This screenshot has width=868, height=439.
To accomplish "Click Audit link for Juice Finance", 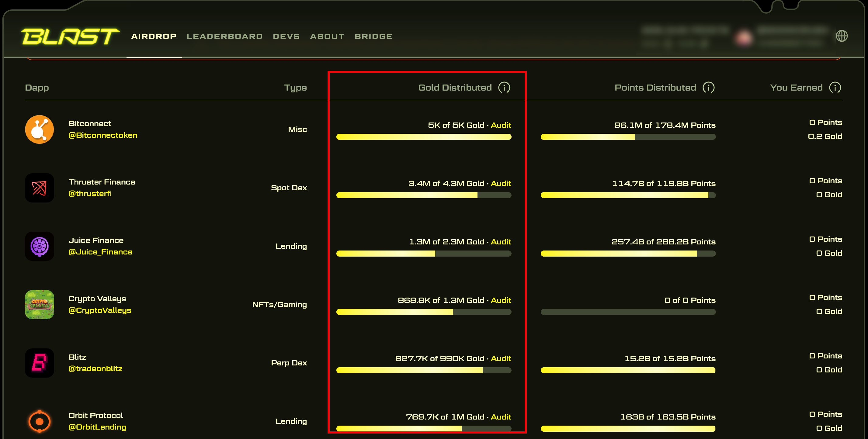I will (x=501, y=242).
